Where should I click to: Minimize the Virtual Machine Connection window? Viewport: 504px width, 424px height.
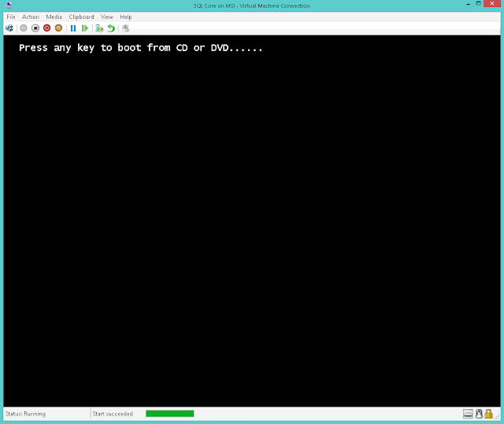pyautogui.click(x=469, y=4)
